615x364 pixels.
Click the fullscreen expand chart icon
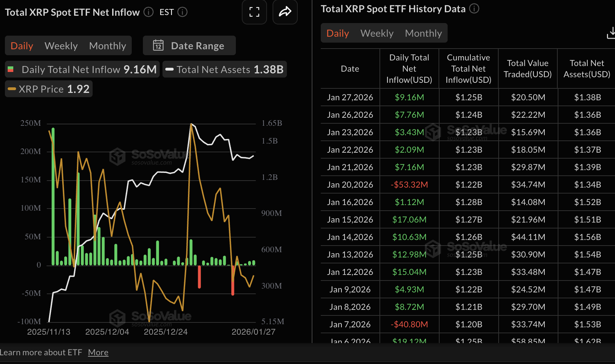(x=254, y=12)
